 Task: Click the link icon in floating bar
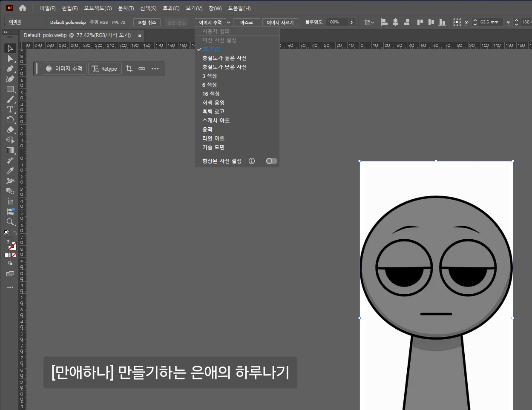[142, 69]
